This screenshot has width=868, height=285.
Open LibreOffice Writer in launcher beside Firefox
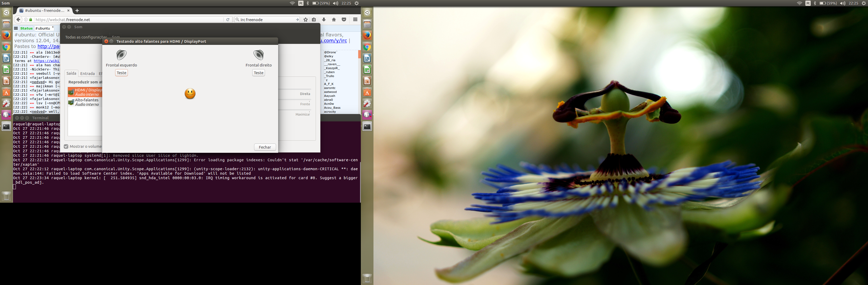point(6,58)
